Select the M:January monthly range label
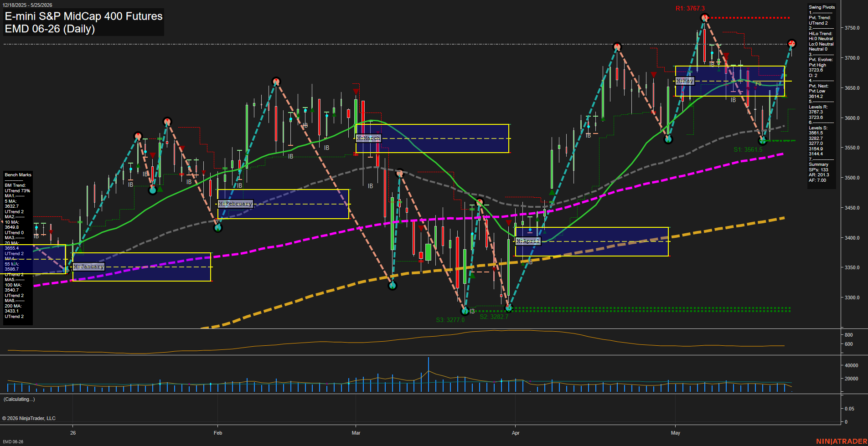The width and height of the screenshot is (868, 446). coord(88,267)
